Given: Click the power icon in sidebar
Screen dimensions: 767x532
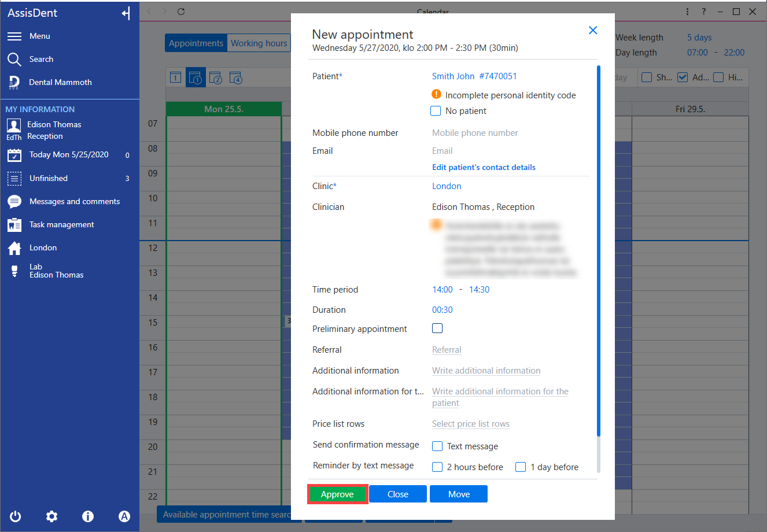Looking at the screenshot, I should pos(16,516).
